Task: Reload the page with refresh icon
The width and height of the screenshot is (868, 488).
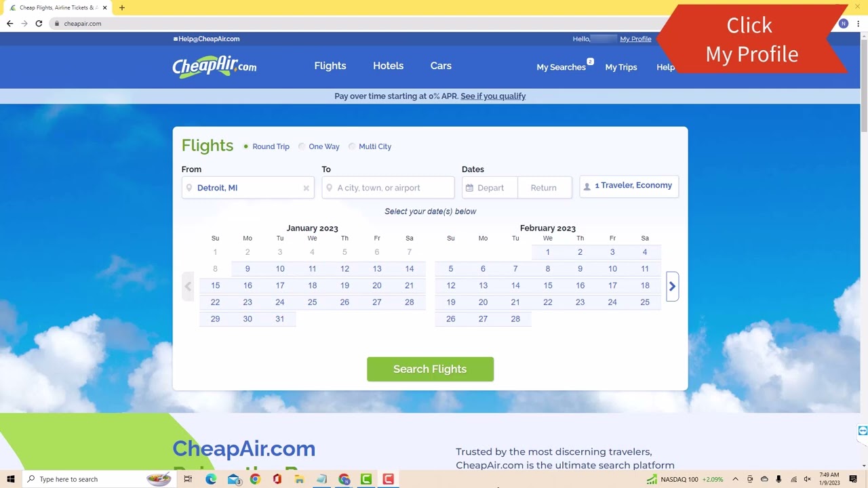Action: [x=39, y=23]
